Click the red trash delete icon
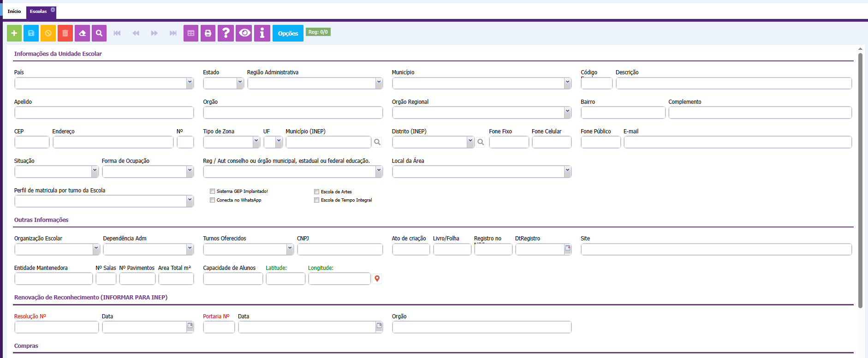 65,33
